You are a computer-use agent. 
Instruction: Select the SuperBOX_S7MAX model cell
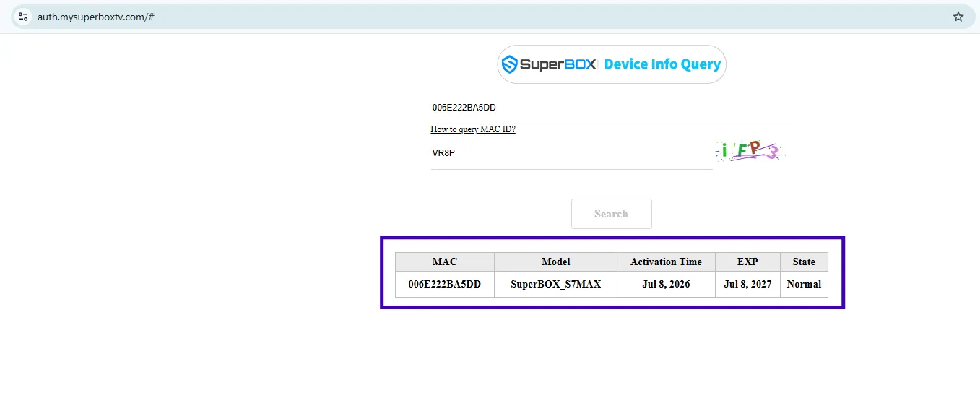[x=556, y=284]
